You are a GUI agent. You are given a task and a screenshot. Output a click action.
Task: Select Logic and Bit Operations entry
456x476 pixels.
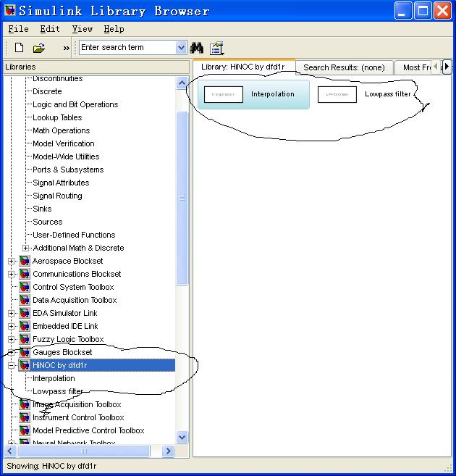point(75,105)
